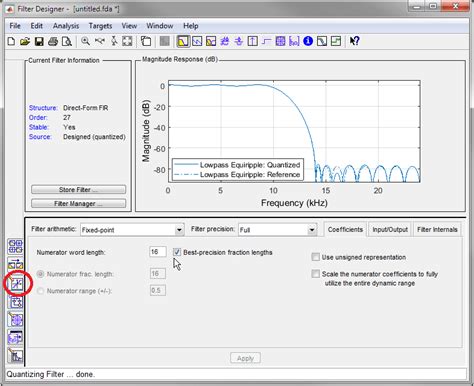Open the Filter precision dropdown
The image size is (474, 386).
pyautogui.click(x=277, y=230)
